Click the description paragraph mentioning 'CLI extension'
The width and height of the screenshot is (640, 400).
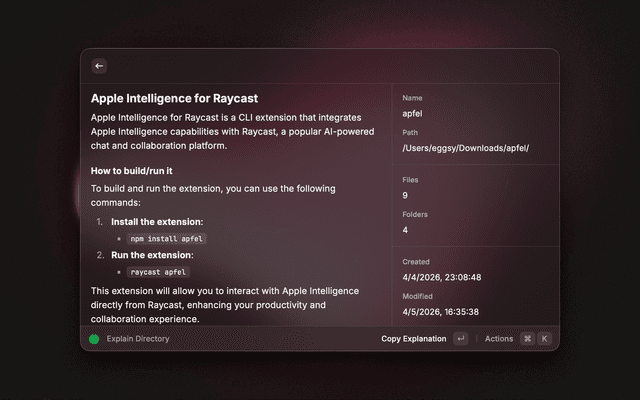[233, 131]
